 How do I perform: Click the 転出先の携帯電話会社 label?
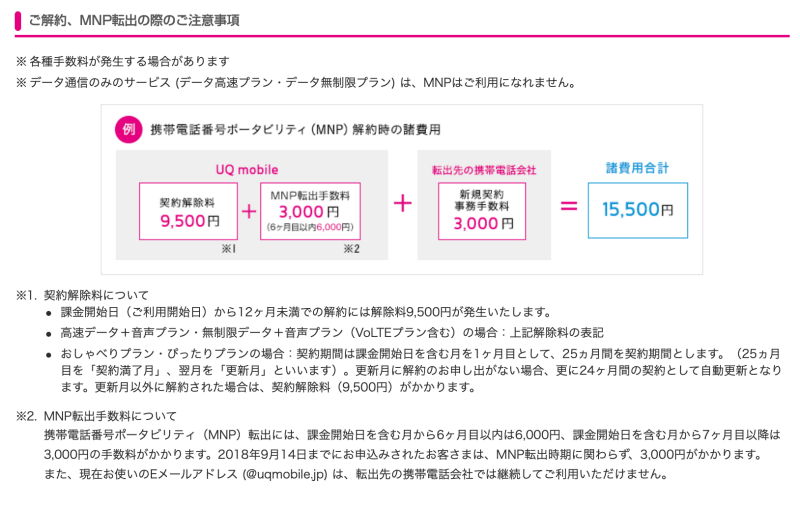484,170
